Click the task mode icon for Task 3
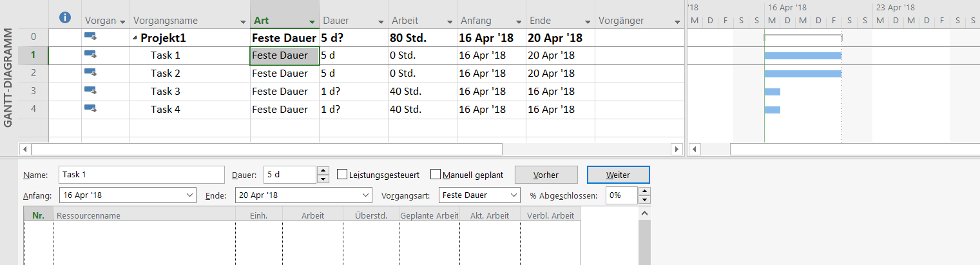The width and height of the screenshot is (980, 265). point(90,91)
